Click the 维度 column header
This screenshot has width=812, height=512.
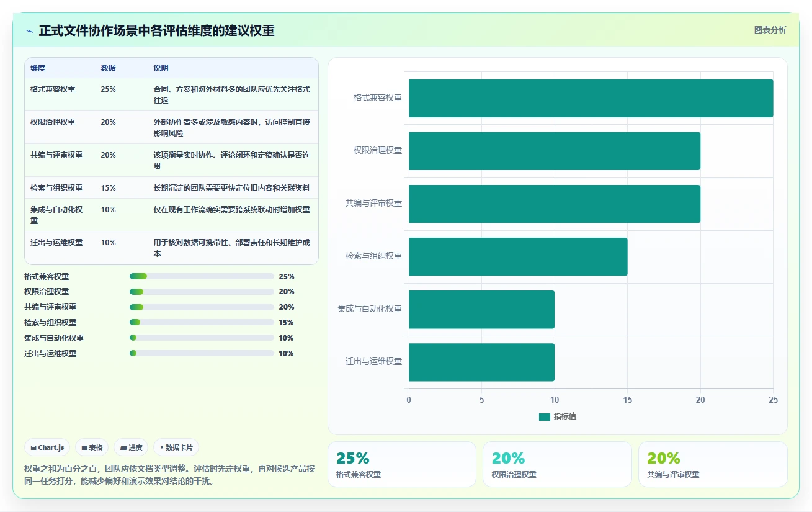[x=38, y=68]
